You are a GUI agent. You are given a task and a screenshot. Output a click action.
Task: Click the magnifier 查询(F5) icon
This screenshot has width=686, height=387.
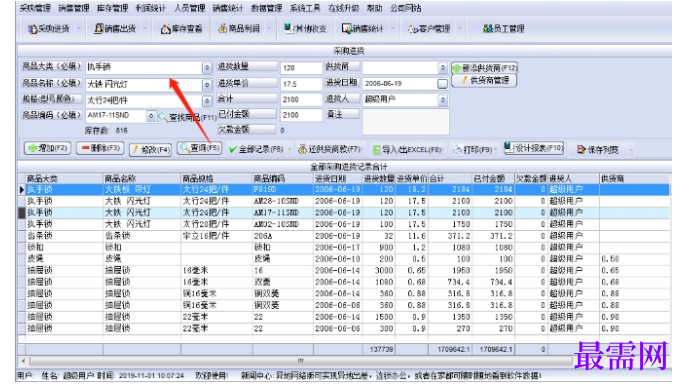(x=185, y=148)
